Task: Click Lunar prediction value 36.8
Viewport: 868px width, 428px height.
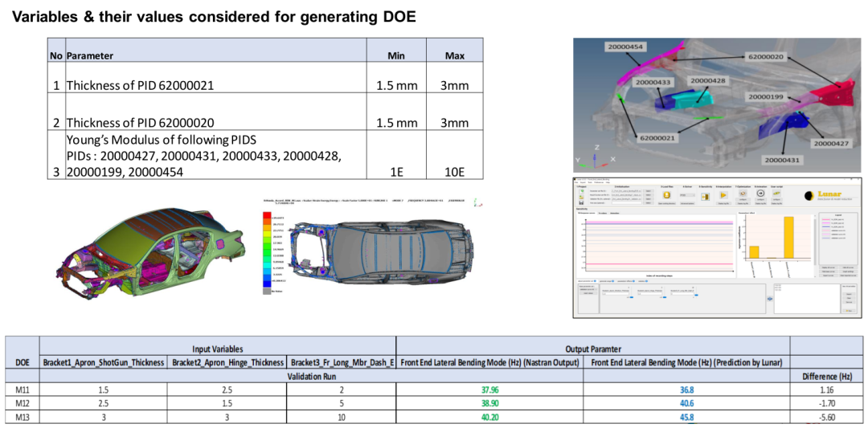Action: (687, 389)
